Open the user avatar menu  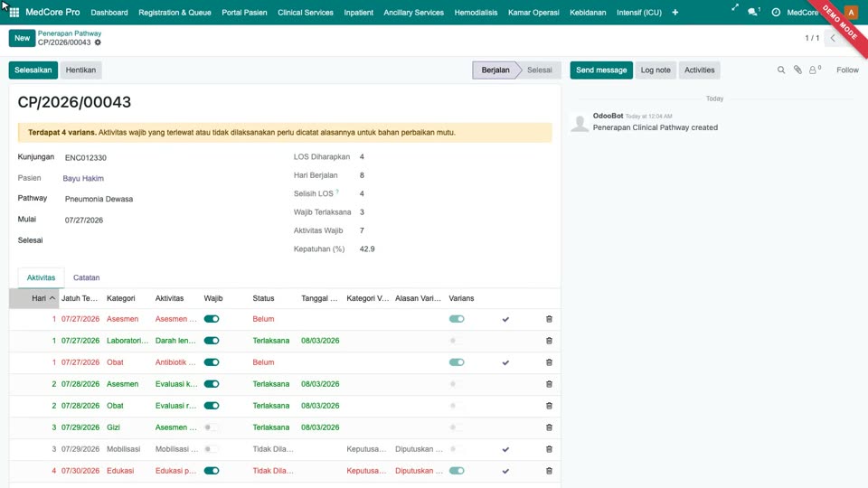pos(852,12)
